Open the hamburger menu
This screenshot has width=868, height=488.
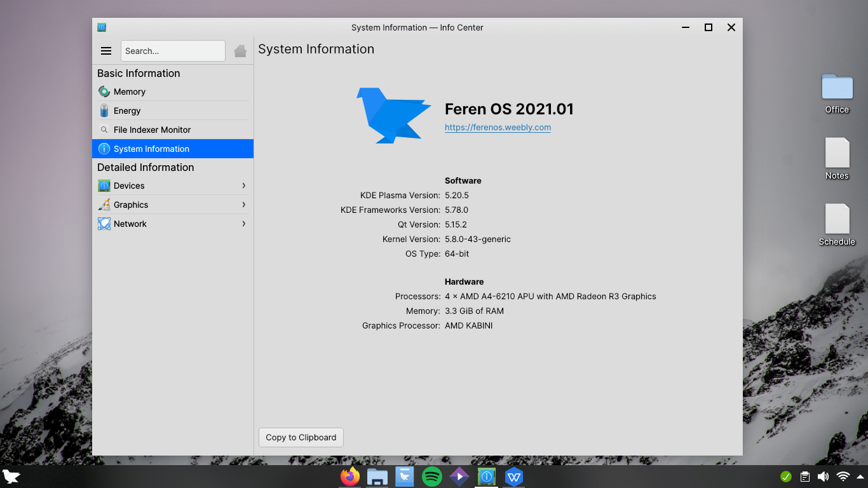point(105,51)
